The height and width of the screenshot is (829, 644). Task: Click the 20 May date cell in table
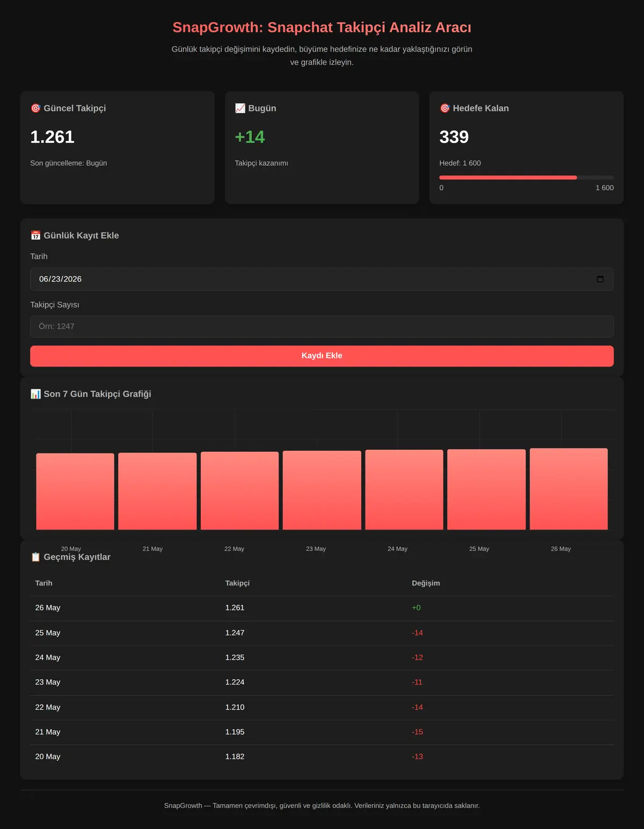tap(48, 757)
